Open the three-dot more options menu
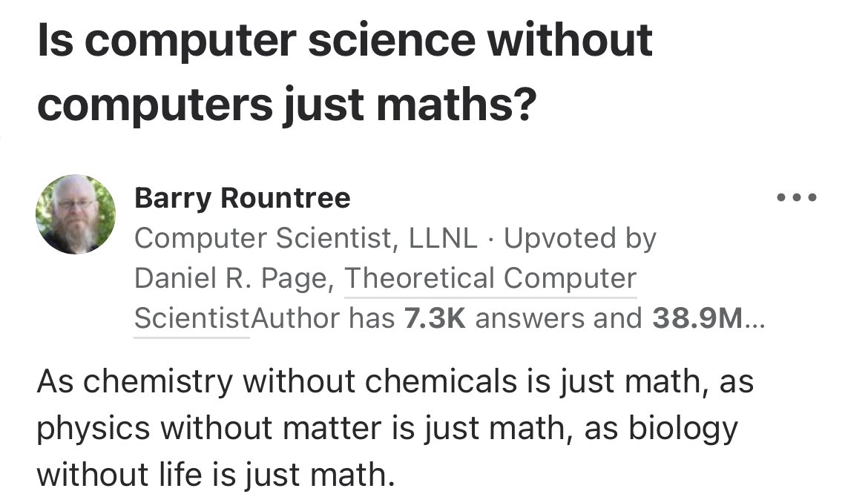The image size is (868, 494). click(796, 199)
